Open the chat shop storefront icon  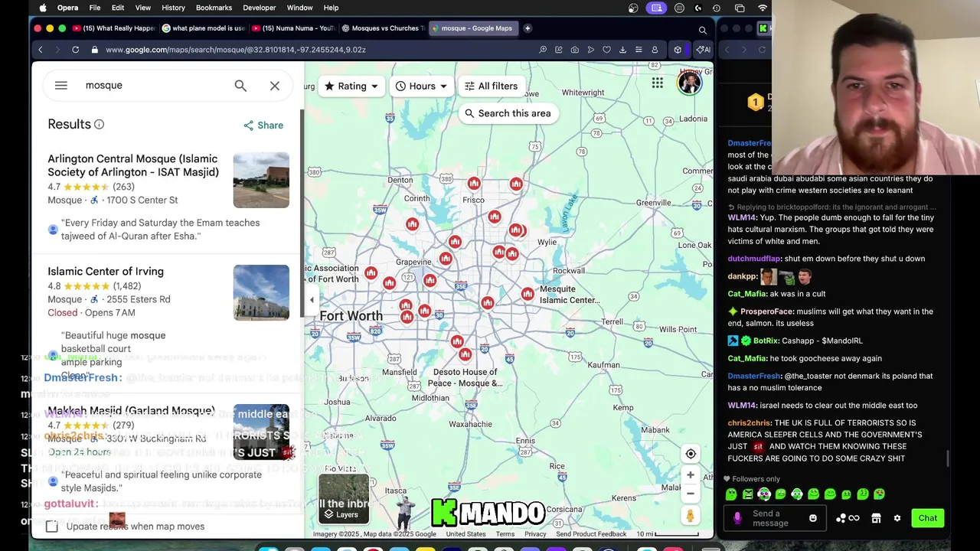(x=877, y=518)
